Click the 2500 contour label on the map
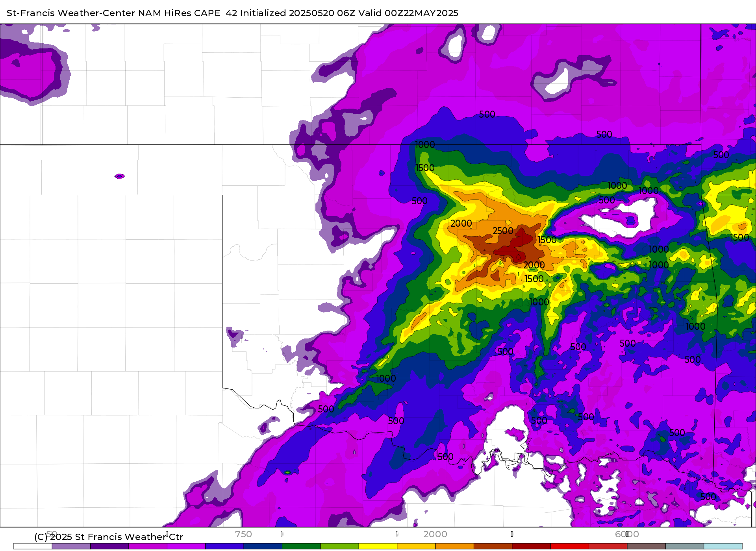Screen dimensions: 756x551 [503, 231]
